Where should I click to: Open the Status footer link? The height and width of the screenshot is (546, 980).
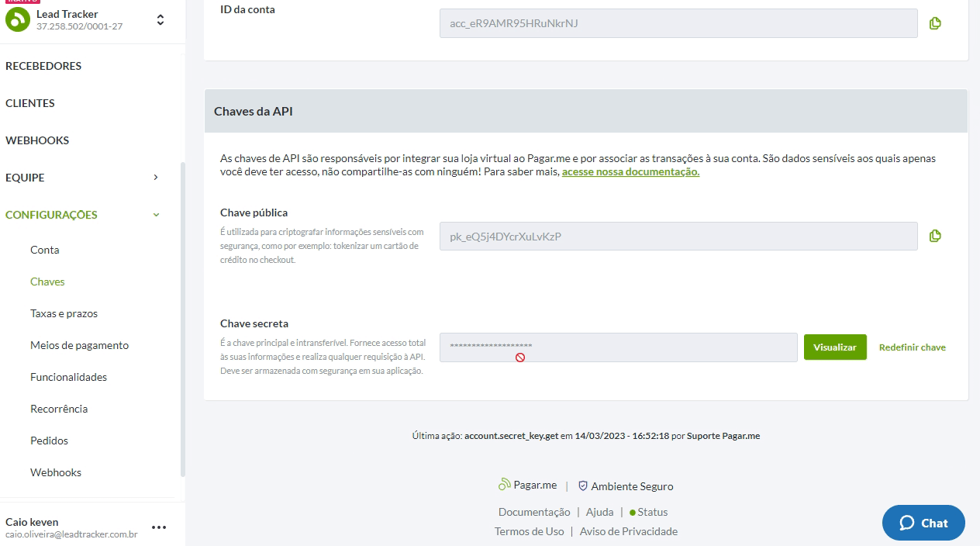pyautogui.click(x=648, y=512)
